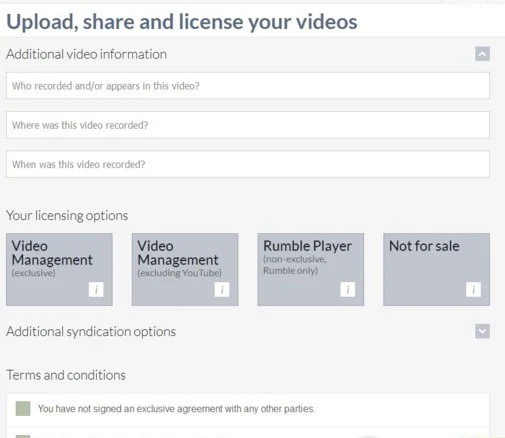The height and width of the screenshot is (438, 505).
Task: Click the when was this video recorded field
Action: (248, 164)
